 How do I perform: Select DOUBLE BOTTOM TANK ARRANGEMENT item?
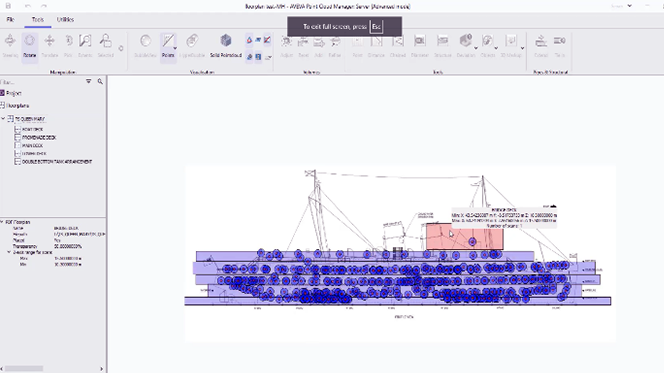(57, 162)
